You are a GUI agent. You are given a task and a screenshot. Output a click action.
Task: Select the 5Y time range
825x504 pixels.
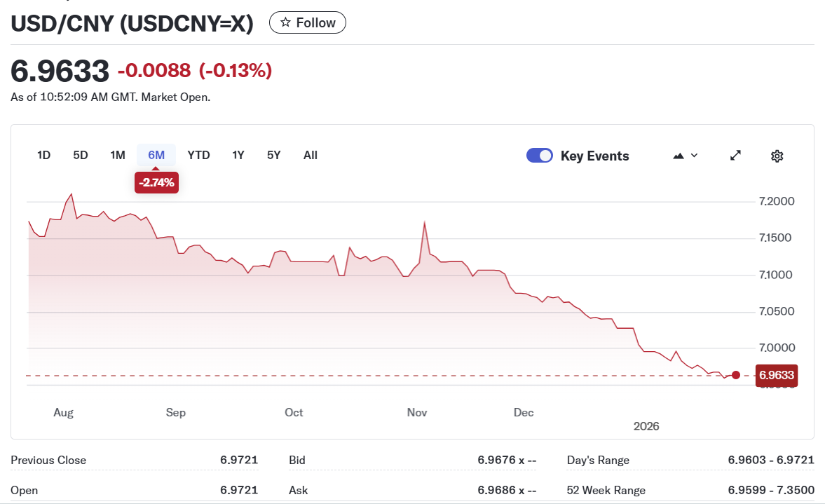click(273, 155)
